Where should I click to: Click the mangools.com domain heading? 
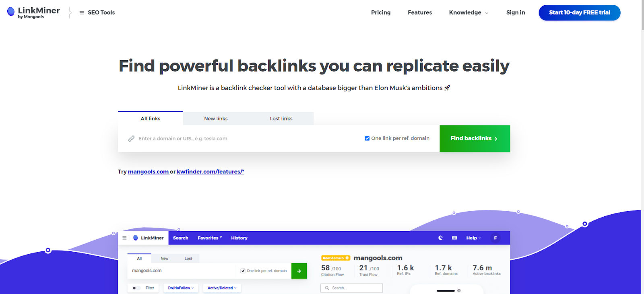pos(378,258)
